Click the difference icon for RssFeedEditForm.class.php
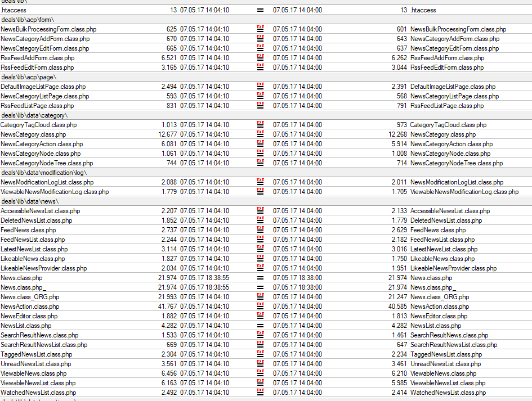Screen dimensions: 532x401 260,67
